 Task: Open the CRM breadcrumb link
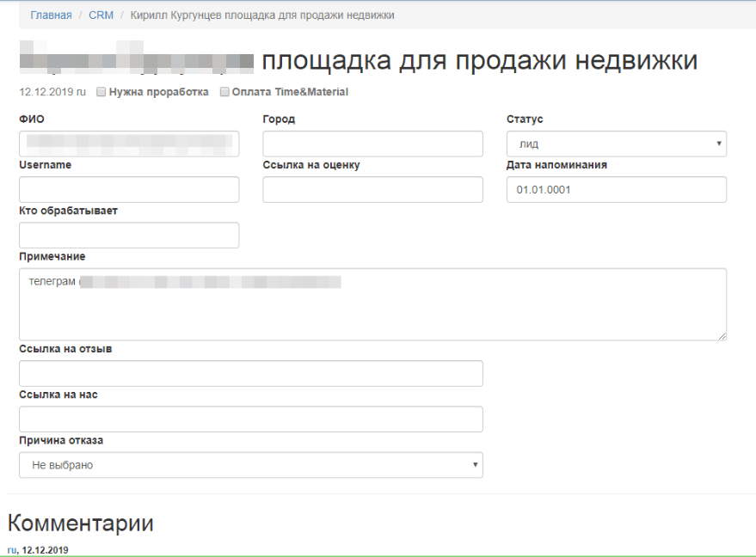pyautogui.click(x=101, y=15)
